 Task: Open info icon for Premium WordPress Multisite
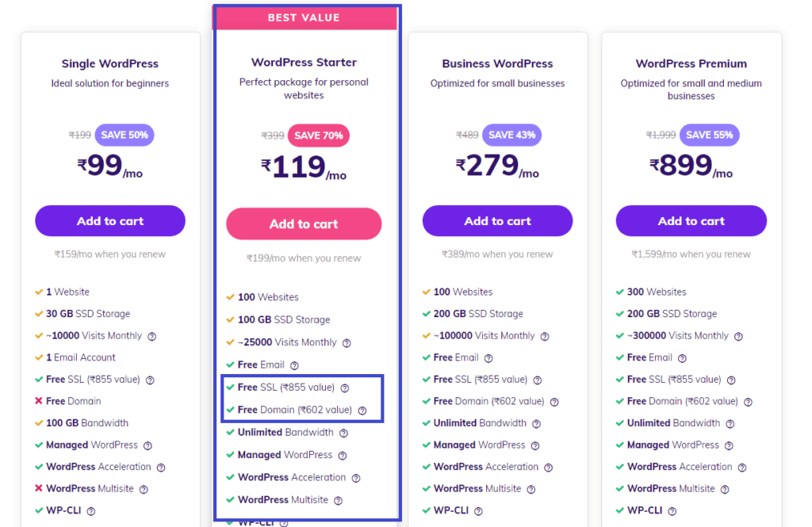pyautogui.click(x=725, y=489)
